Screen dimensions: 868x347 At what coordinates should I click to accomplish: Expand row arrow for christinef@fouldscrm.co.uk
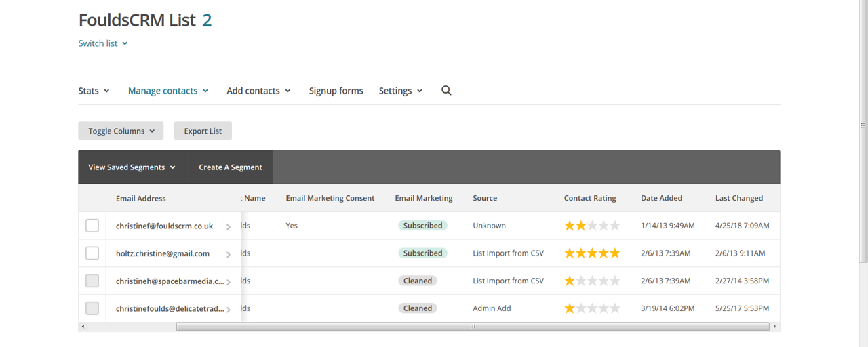coord(229,227)
